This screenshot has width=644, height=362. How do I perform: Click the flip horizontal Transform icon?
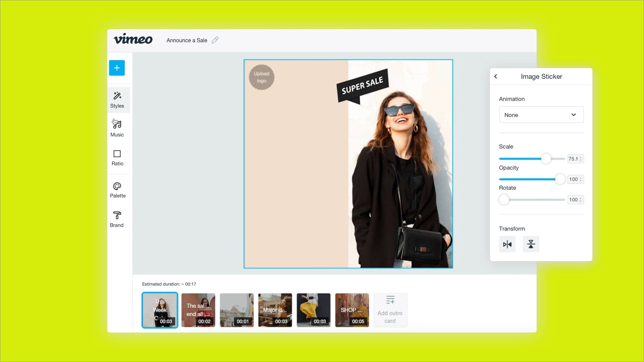(507, 244)
